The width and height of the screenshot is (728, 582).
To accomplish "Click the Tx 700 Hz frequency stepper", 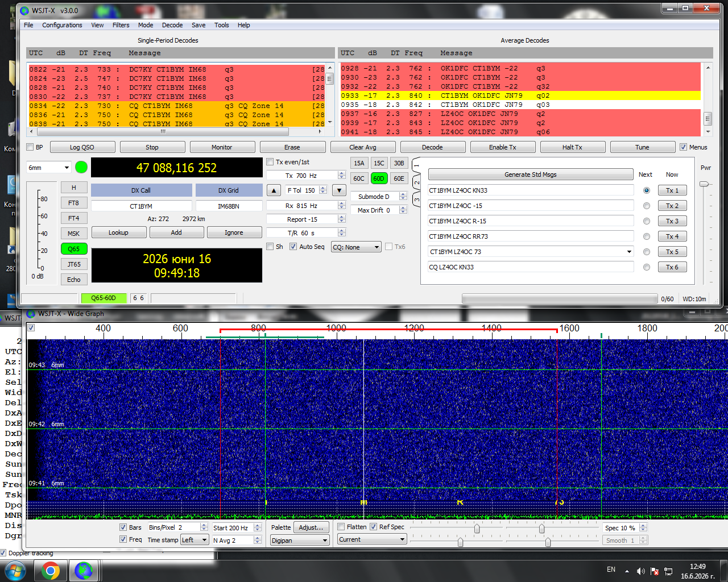I will tap(342, 176).
